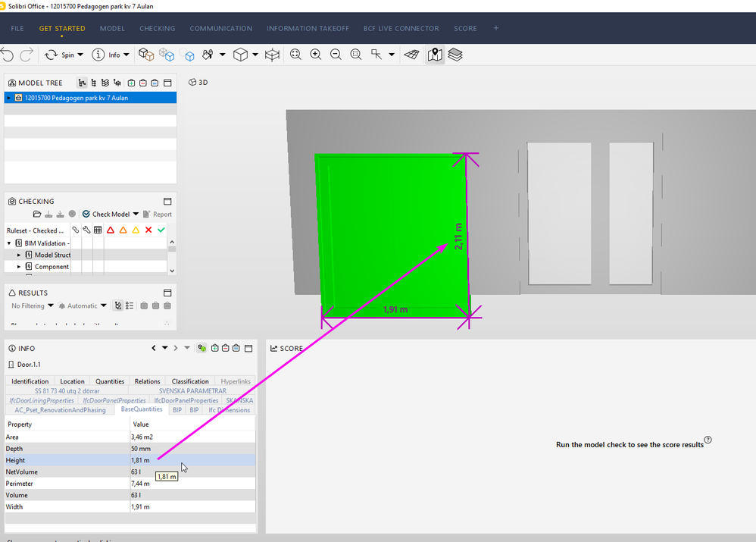
Task: Open the view cube dropdown arrow
Action: pos(255,55)
